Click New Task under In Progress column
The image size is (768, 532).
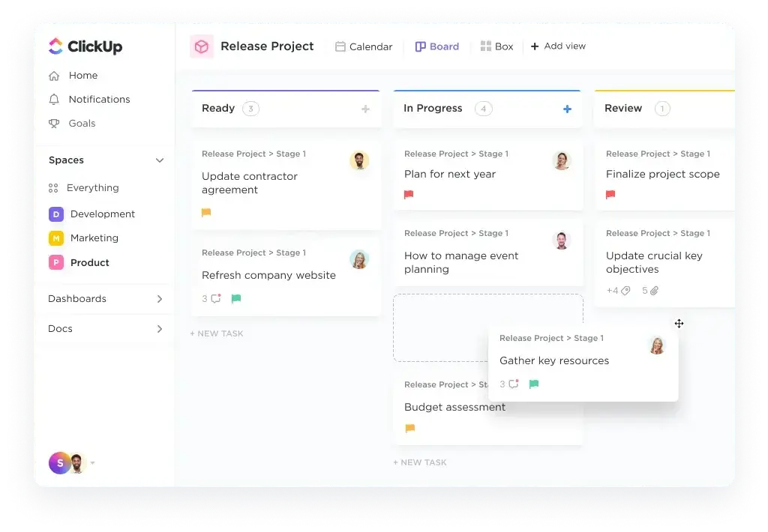(x=420, y=462)
